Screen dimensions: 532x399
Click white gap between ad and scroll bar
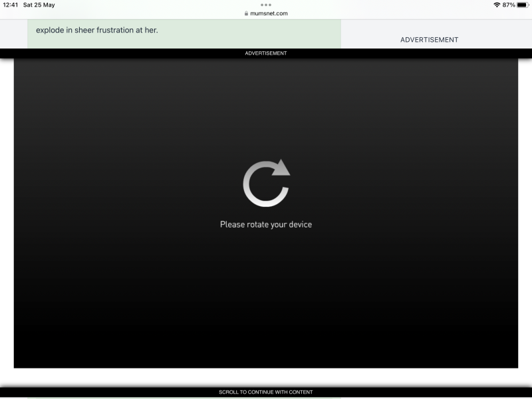[266, 376]
